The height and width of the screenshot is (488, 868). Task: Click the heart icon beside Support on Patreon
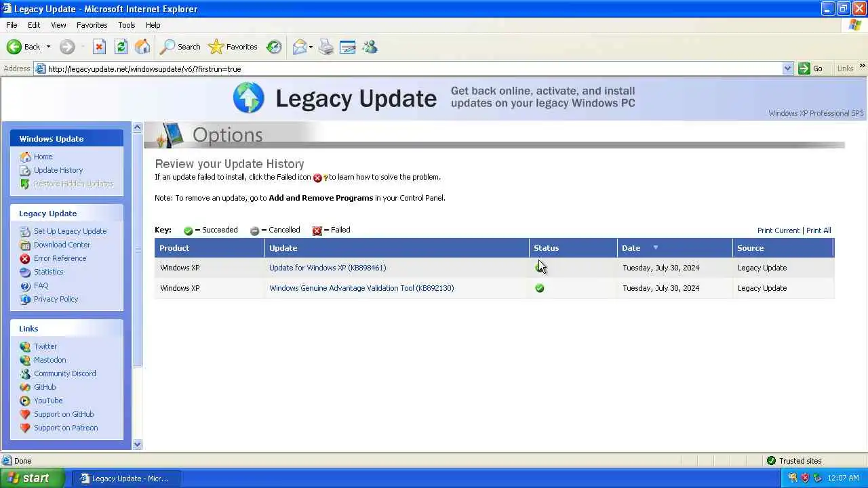coord(25,428)
